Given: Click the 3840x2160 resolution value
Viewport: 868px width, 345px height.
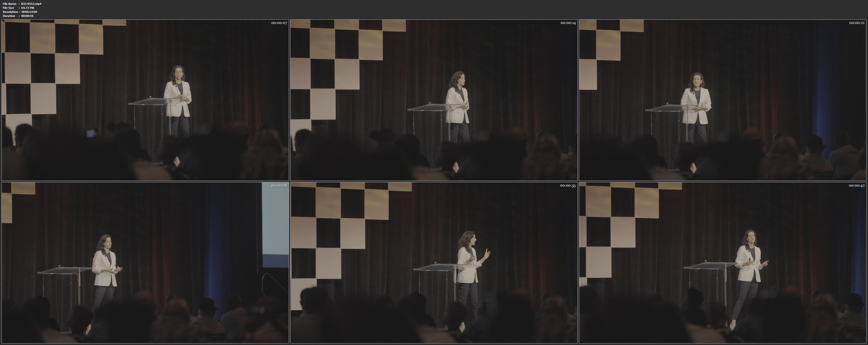Looking at the screenshot, I should tap(29, 12).
